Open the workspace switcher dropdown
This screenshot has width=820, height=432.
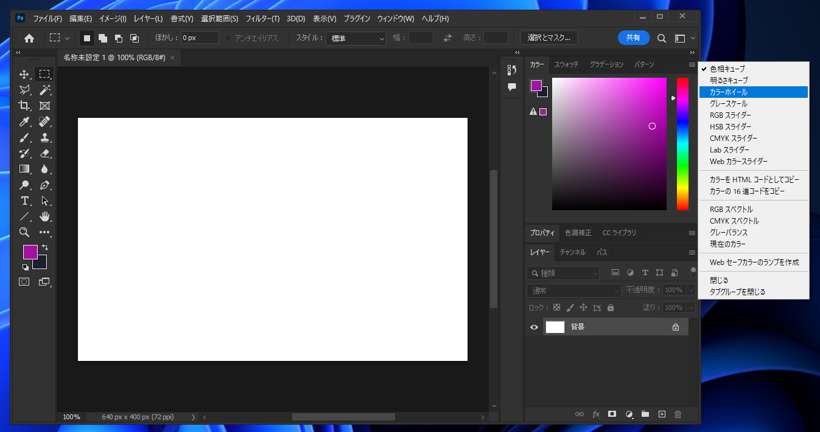[684, 38]
